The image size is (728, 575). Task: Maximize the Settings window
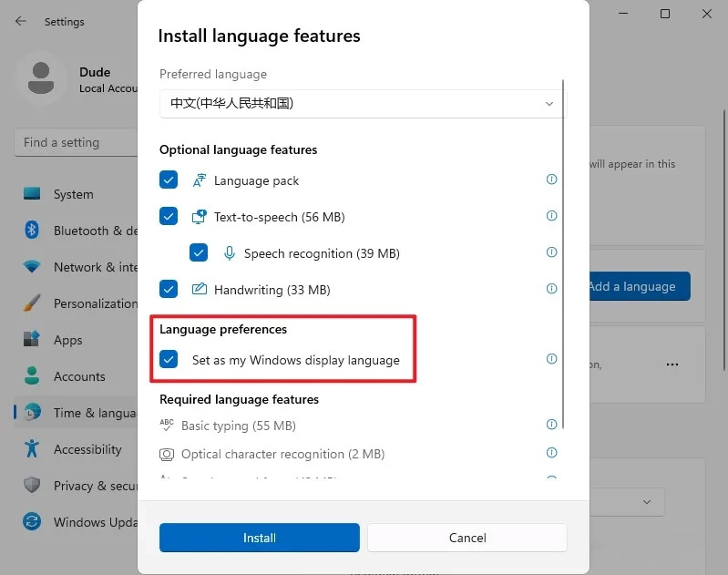coord(665,14)
